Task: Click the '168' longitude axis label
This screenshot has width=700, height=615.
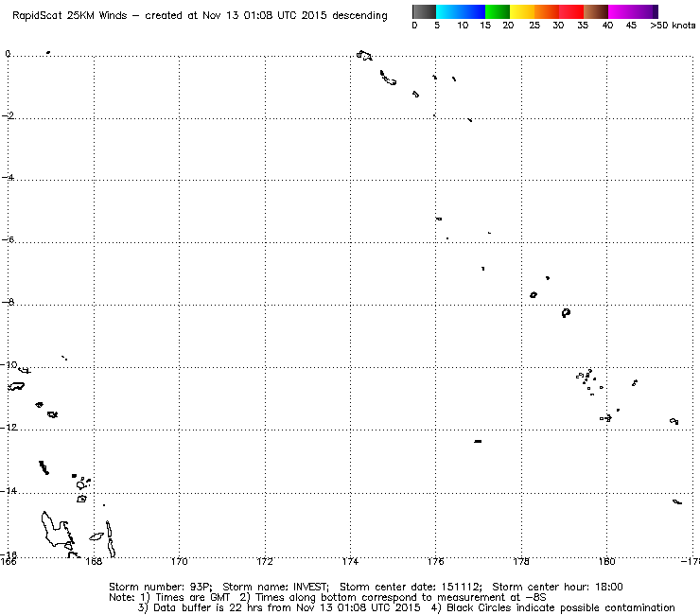Action: [94, 561]
